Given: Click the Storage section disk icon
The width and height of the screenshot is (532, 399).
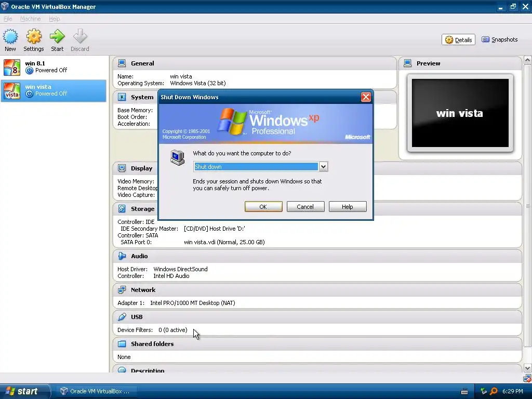Looking at the screenshot, I should click(122, 209).
